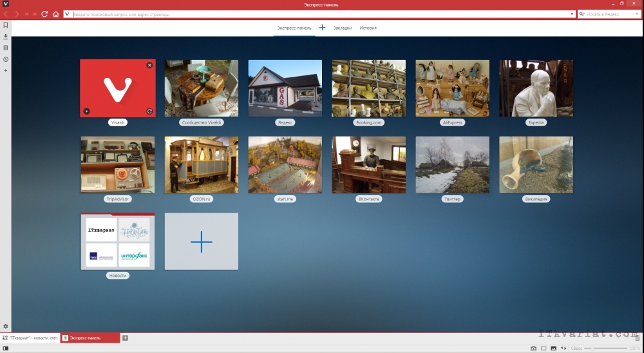Switch to the Закладки tab
This screenshot has height=353, width=644.
pos(342,28)
